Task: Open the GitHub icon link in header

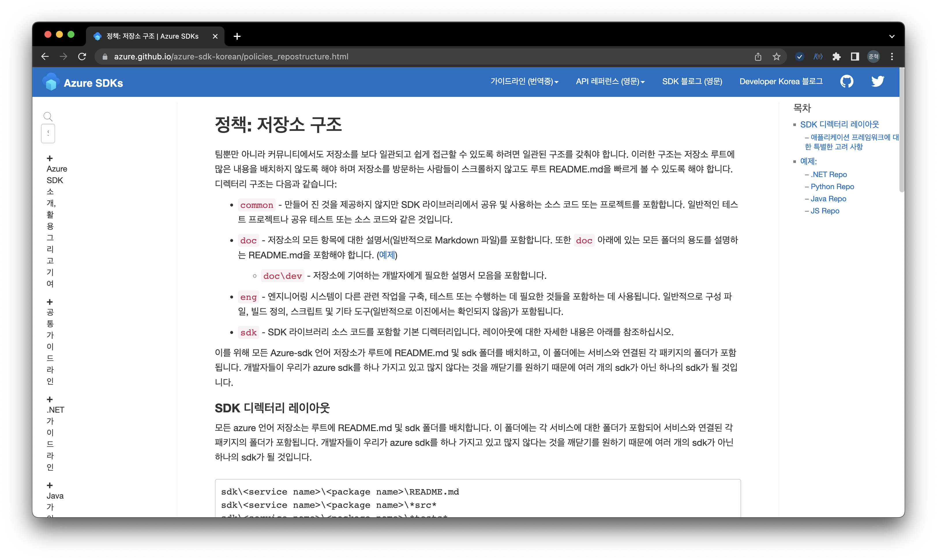Action: [847, 82]
